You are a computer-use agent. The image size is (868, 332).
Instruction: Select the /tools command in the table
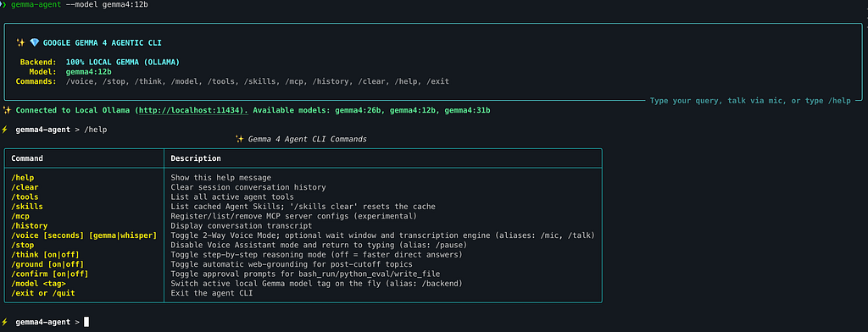point(25,197)
